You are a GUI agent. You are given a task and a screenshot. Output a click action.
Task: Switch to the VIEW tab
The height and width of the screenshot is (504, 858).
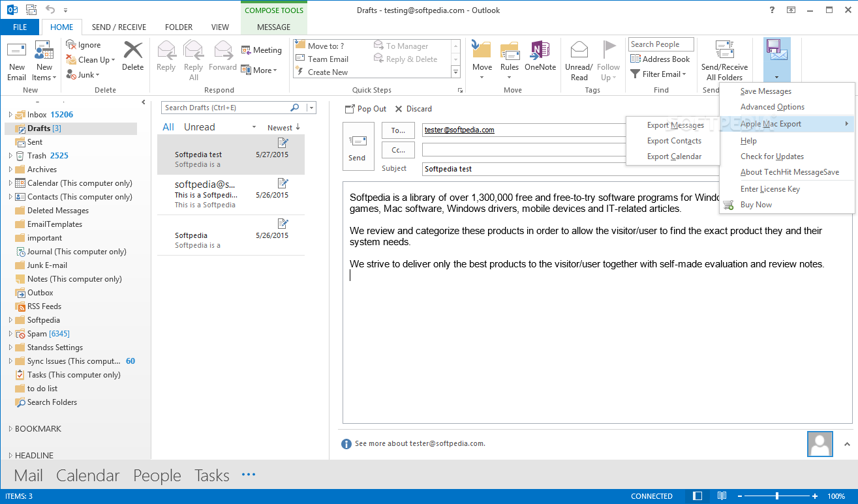pos(221,27)
